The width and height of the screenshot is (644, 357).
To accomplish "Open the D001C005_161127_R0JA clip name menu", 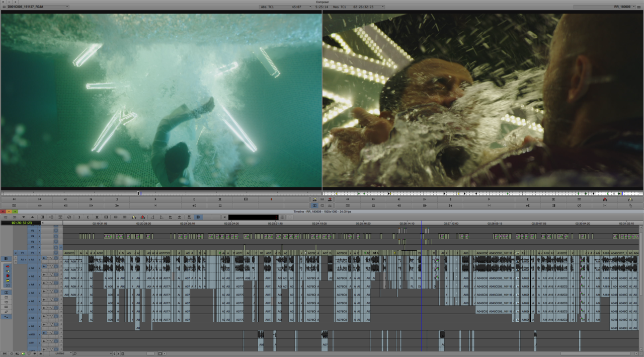I will click(x=35, y=7).
